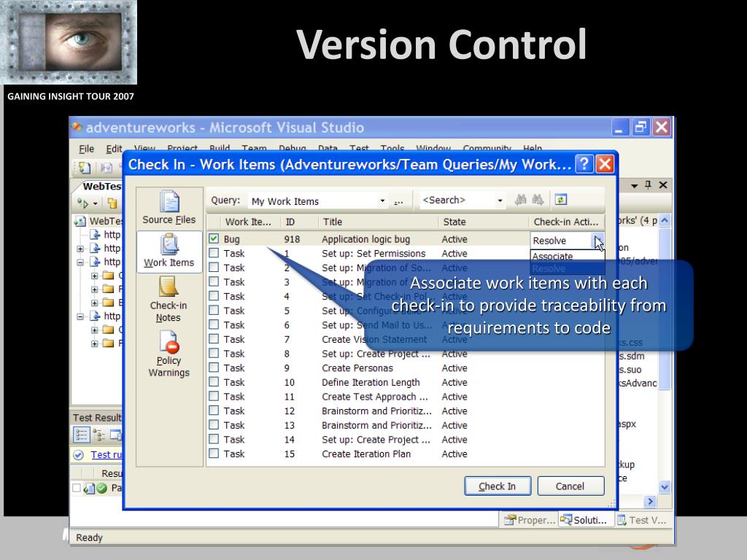Screen dimensions: 747x560
Task: Open the Resolve check-in action dropdown arrow
Action: pyautogui.click(x=598, y=241)
